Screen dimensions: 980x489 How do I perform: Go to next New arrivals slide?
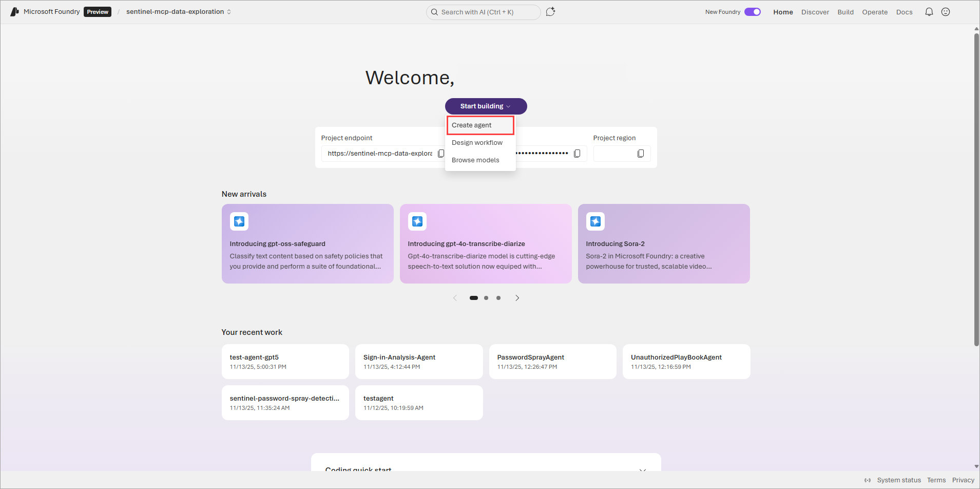pyautogui.click(x=517, y=298)
